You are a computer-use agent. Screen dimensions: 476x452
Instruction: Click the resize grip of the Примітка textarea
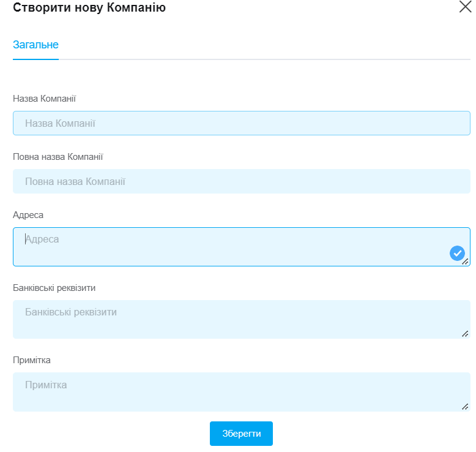click(x=465, y=407)
